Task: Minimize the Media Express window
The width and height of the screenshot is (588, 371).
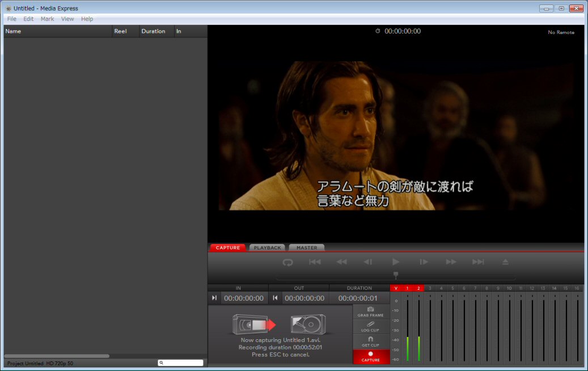Action: coord(546,9)
